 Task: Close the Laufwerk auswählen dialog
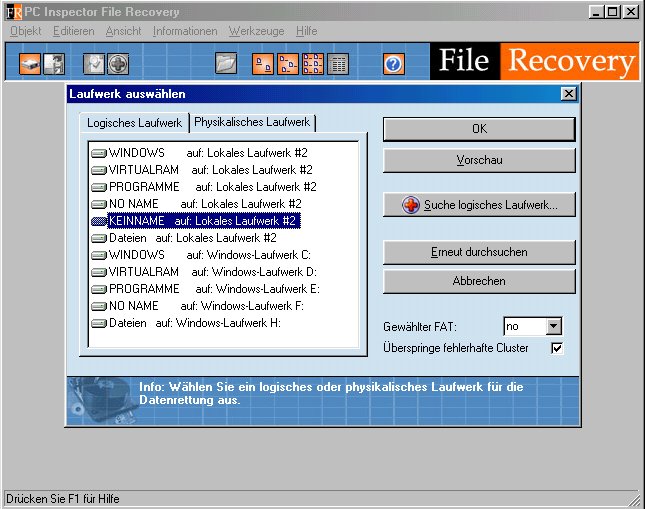click(568, 94)
